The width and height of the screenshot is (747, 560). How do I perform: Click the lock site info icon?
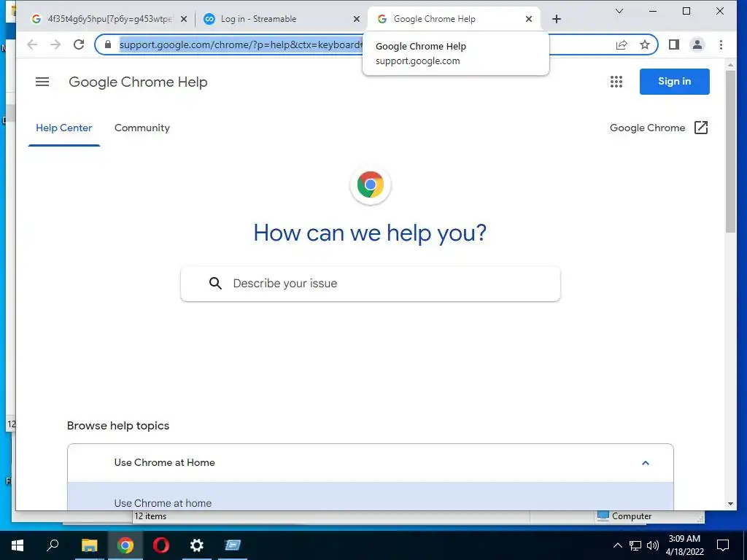tap(108, 44)
